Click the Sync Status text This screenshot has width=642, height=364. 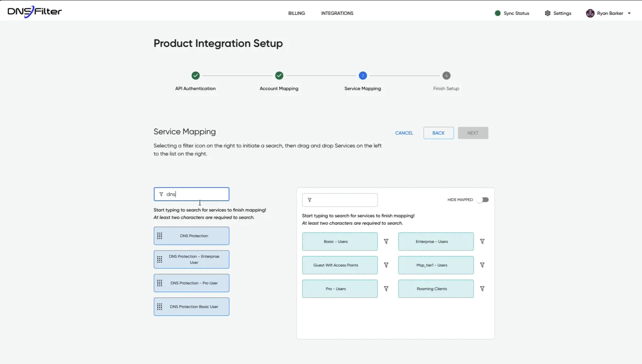pyautogui.click(x=516, y=13)
